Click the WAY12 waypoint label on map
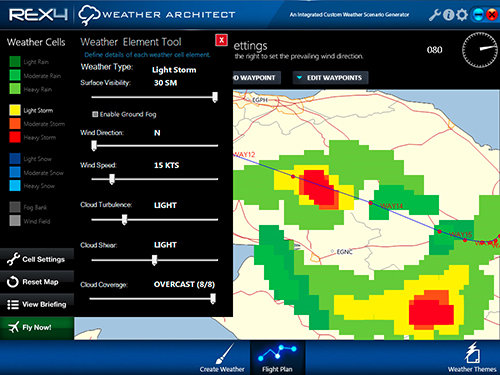This screenshot has width=500, height=375. (244, 155)
